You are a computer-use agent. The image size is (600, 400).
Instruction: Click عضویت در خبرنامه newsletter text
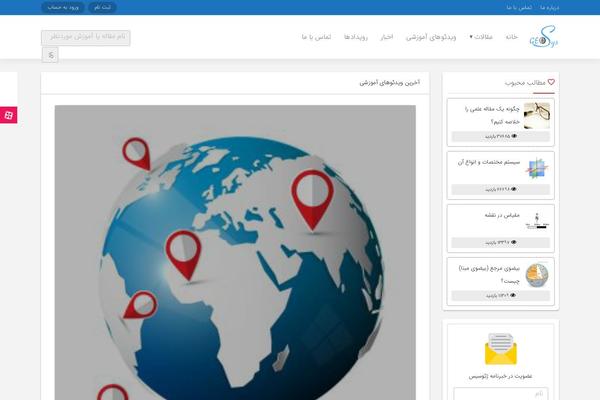tap(501, 376)
